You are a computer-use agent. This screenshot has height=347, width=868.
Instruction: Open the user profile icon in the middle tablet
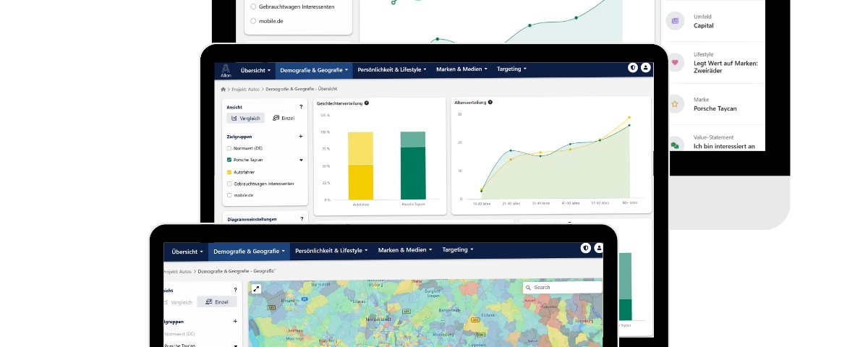click(646, 68)
